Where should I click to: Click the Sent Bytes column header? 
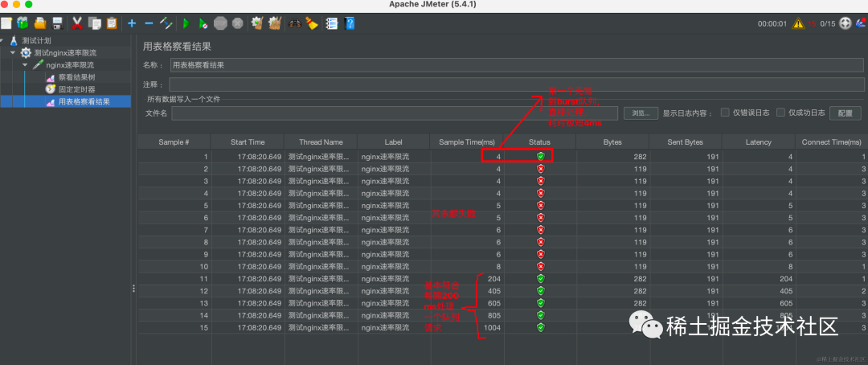click(x=686, y=141)
